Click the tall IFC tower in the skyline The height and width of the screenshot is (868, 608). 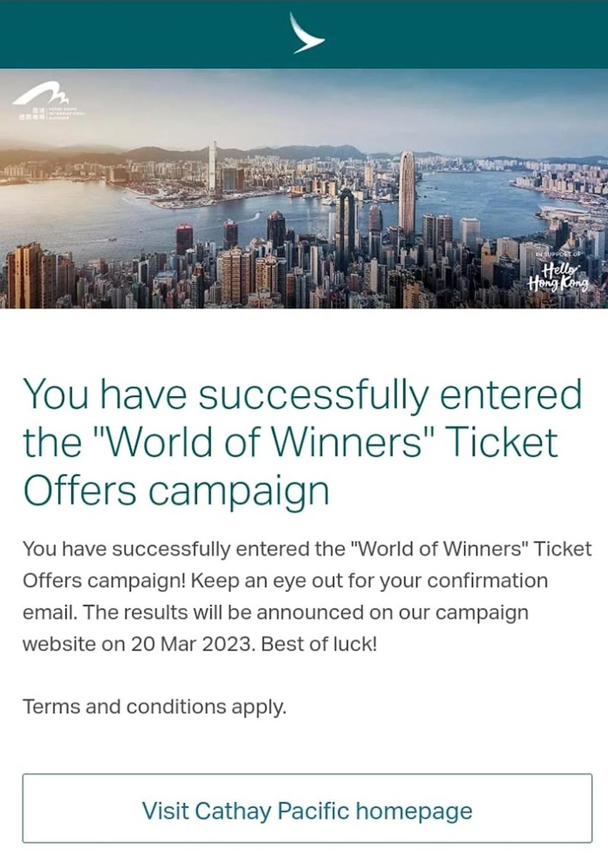click(x=406, y=198)
